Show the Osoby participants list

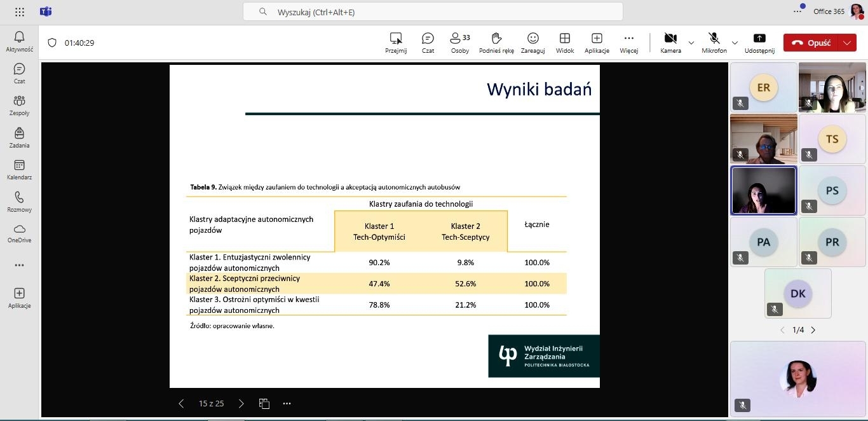tap(459, 43)
